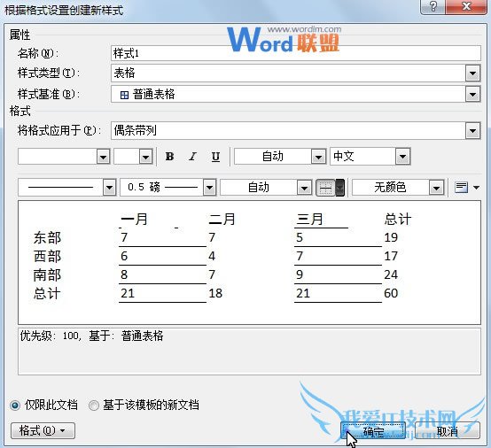Click the 西部 row label in preview
This screenshot has width=491, height=448.
(x=47, y=257)
